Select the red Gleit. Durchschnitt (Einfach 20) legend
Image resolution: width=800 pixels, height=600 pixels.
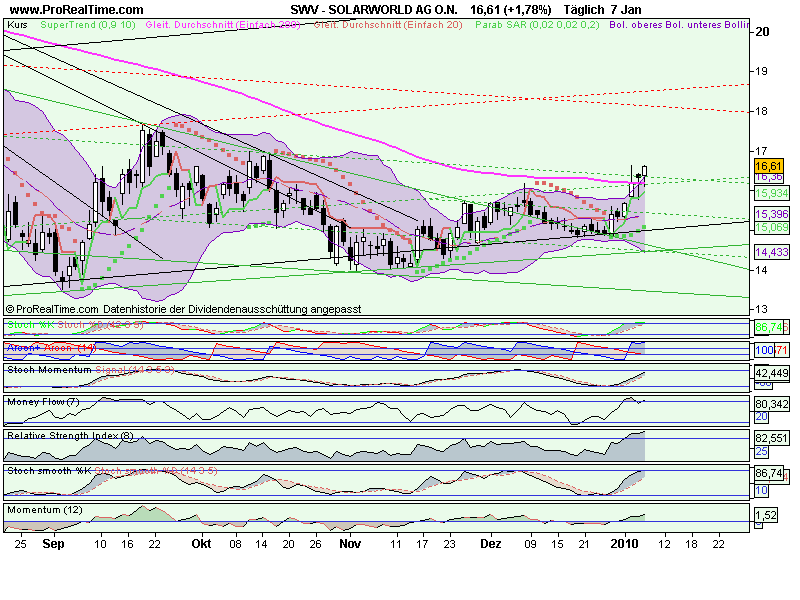pyautogui.click(x=388, y=24)
